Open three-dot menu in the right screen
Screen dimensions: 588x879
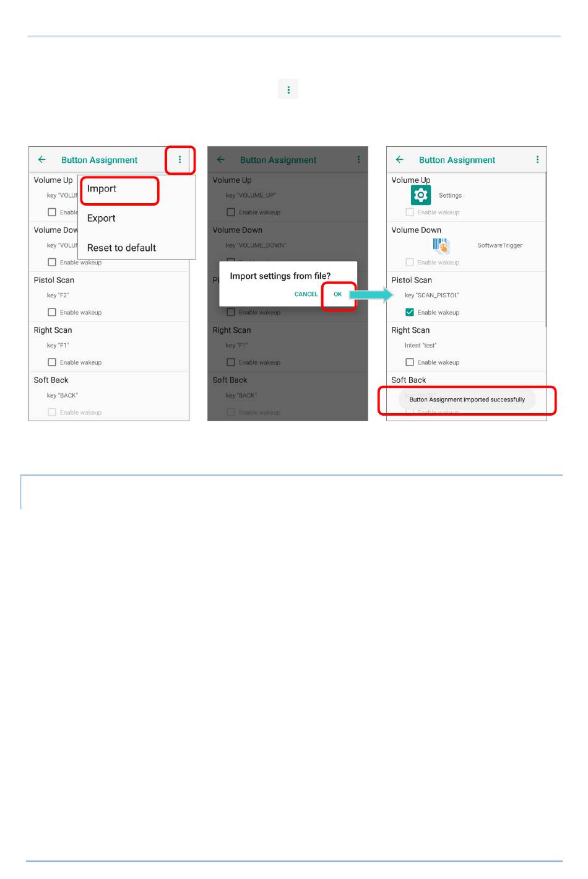[537, 160]
